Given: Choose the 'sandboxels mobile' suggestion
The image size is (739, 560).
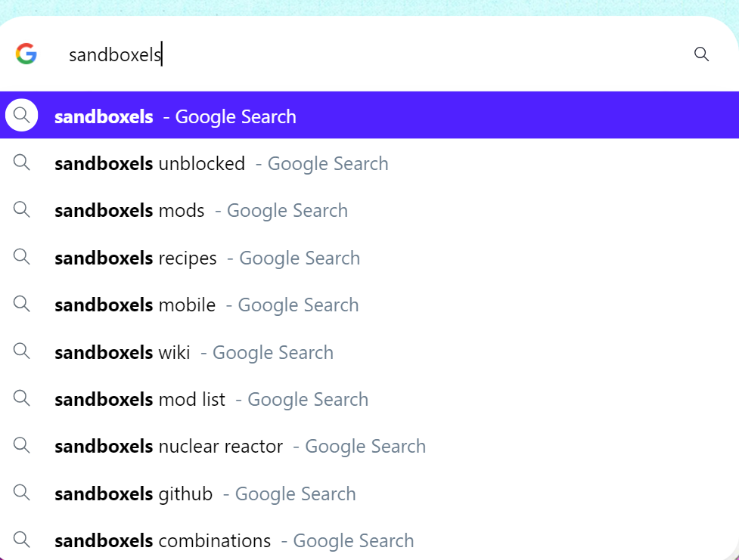Looking at the screenshot, I should [205, 305].
